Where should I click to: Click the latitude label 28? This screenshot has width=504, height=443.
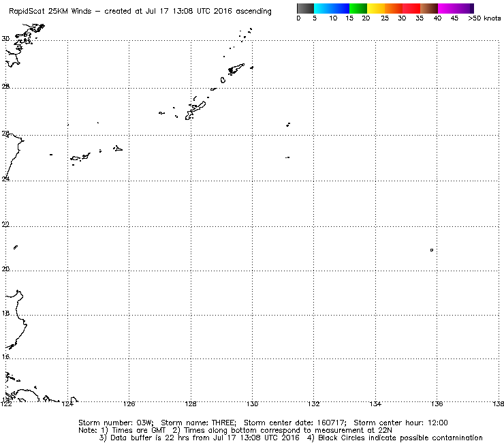click(5, 87)
